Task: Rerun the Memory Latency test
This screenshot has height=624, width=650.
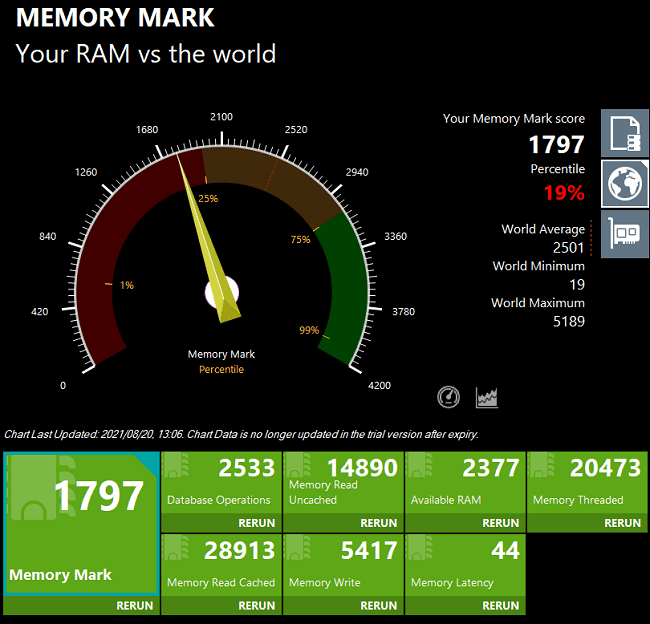Action: pyautogui.click(x=500, y=606)
